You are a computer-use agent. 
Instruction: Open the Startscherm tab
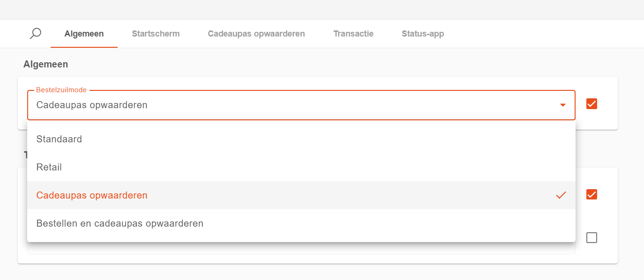(156, 34)
